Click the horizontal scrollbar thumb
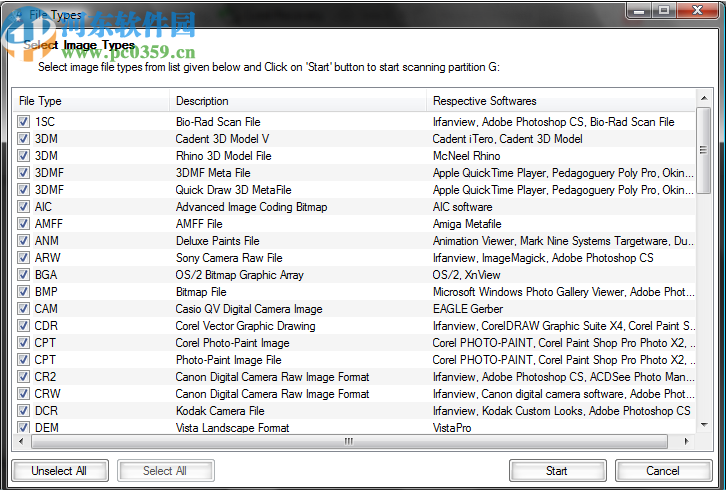728x490 pixels. 349,441
